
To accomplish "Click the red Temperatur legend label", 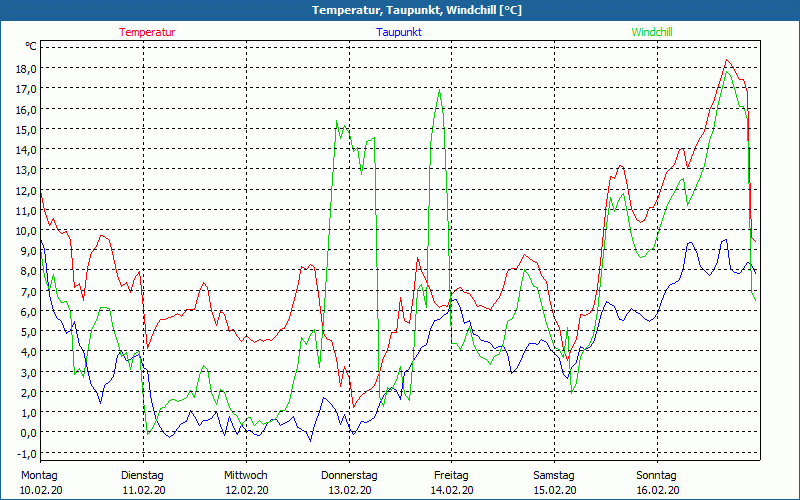I will [147, 32].
